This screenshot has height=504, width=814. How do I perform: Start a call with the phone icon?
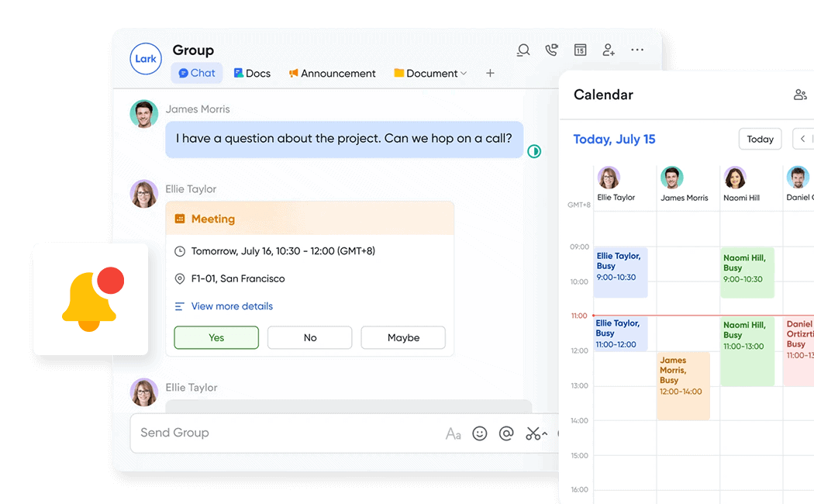tap(551, 50)
